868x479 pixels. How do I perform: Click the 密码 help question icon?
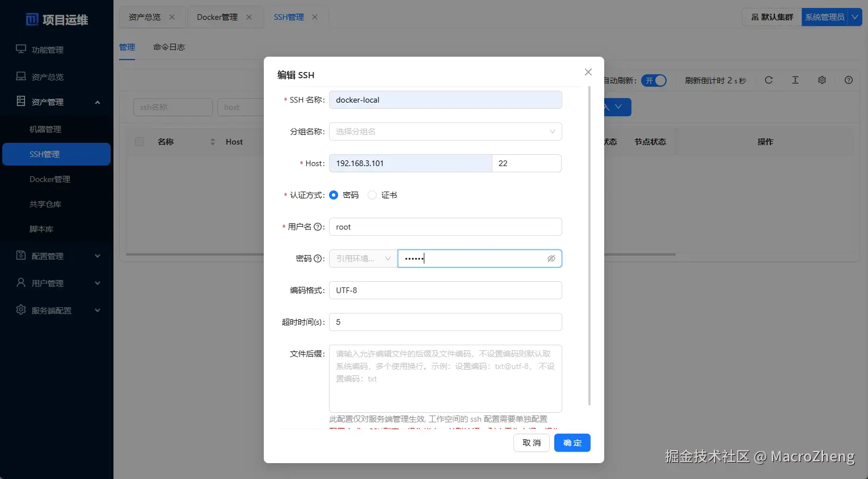click(x=318, y=258)
